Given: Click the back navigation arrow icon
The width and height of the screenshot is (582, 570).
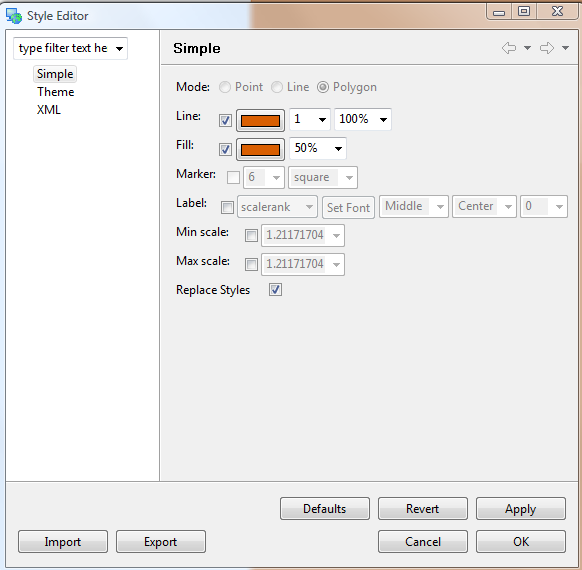Looking at the screenshot, I should pyautogui.click(x=509, y=48).
